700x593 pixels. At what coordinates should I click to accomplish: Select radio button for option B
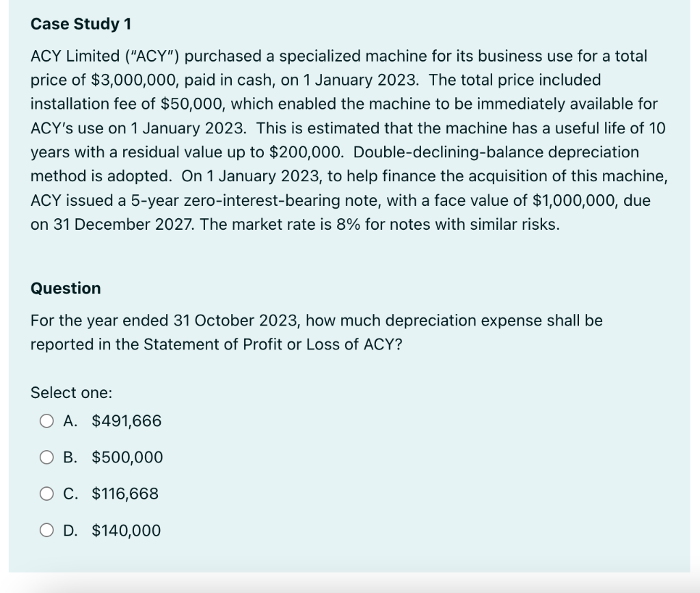(46, 457)
